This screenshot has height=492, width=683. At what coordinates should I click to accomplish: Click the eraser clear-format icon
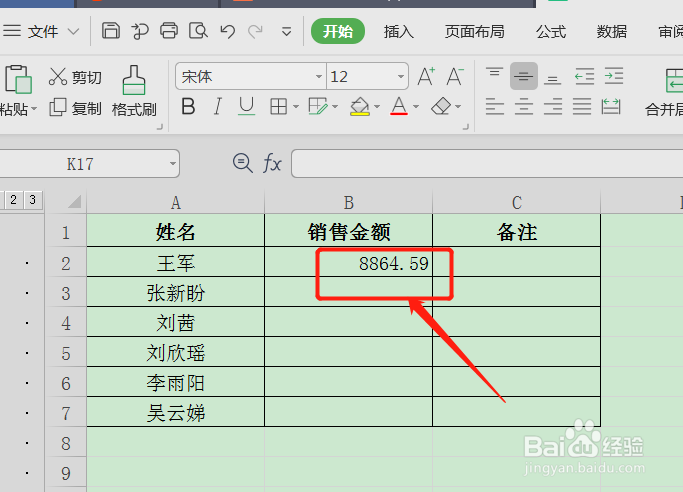click(441, 106)
